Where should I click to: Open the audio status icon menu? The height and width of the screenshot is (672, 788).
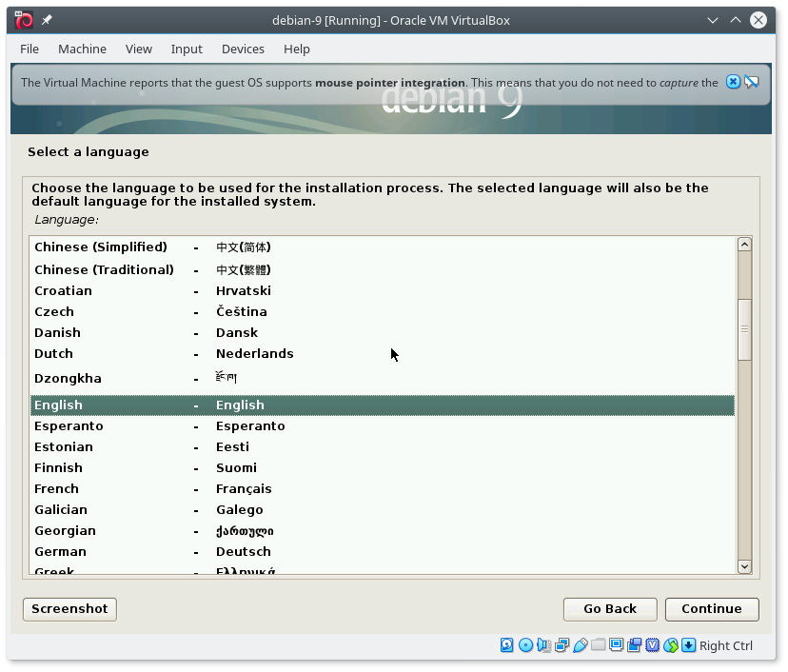[543, 645]
